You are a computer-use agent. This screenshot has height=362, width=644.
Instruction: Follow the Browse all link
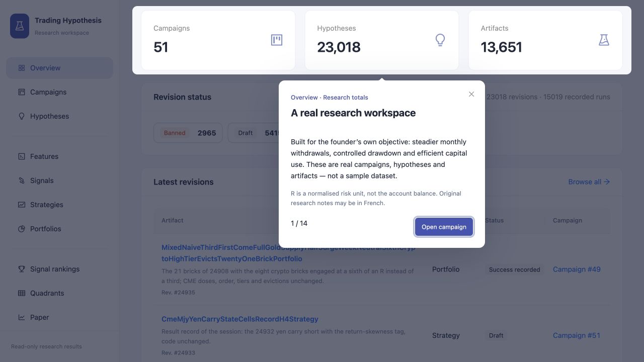[589, 182]
